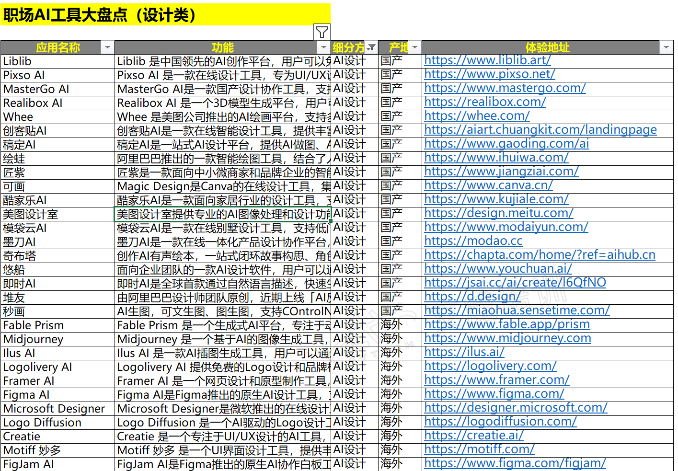
Task: Open the kujiale.com link
Action: (496, 199)
